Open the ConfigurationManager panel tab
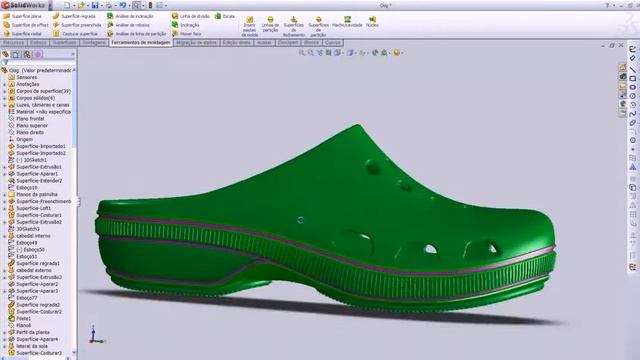This screenshot has width=640, height=360. click(27, 54)
